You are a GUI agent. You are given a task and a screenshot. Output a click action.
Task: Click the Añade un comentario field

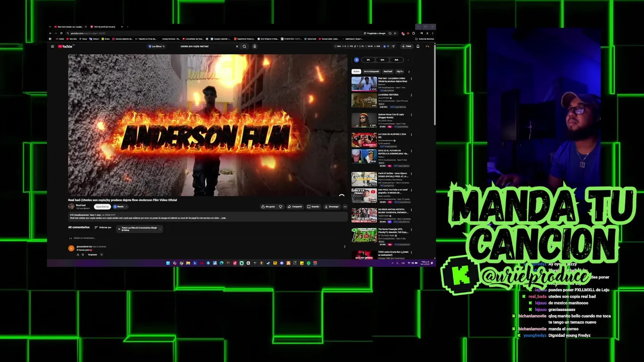coord(85,238)
